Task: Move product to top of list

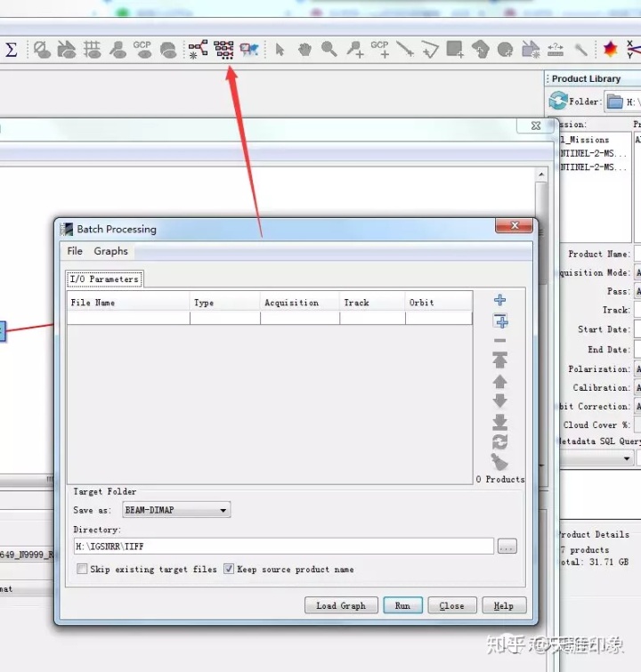Action: (499, 360)
